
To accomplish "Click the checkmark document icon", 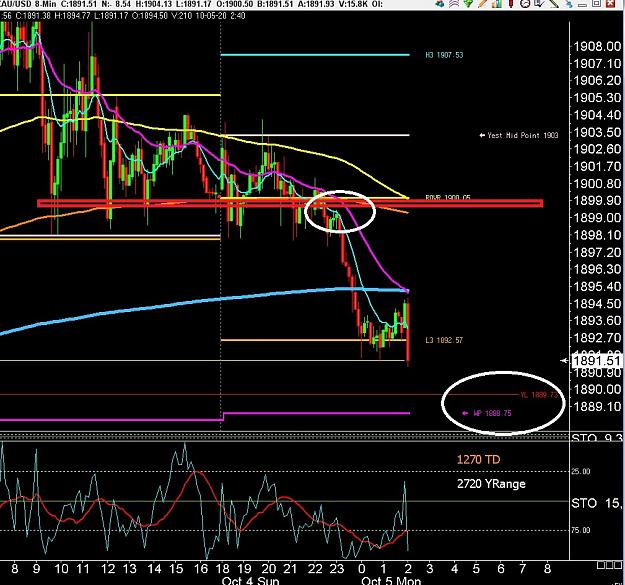I will pyautogui.click(x=539, y=4).
